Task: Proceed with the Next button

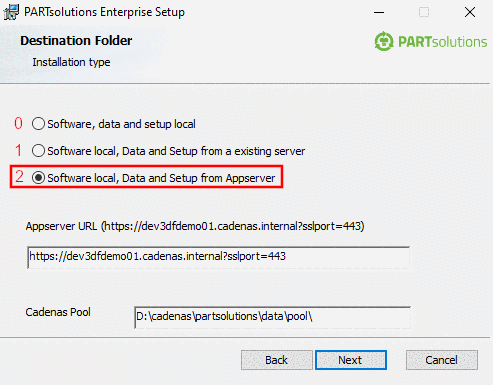Action: (x=351, y=360)
